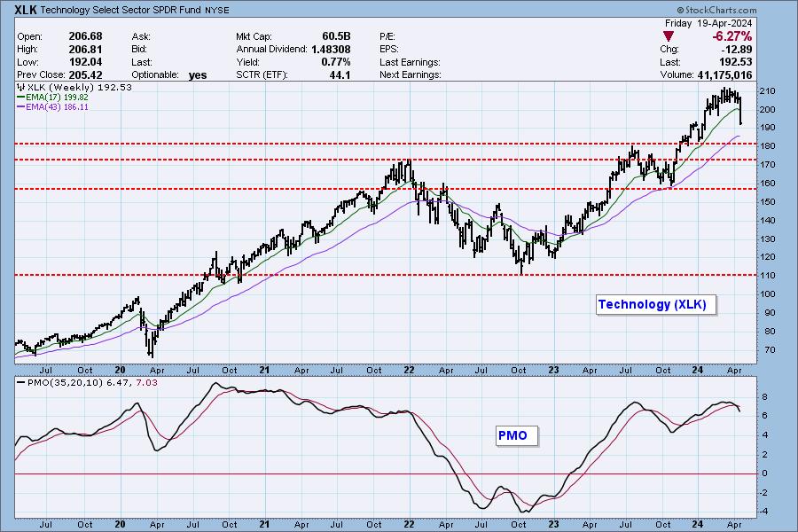Click the Next Earnings label

pos(411,74)
